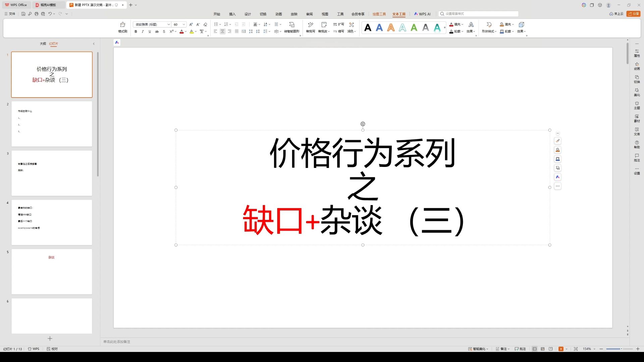The height and width of the screenshot is (362, 644).
Task: Click the zoom slider handle
Action: [622, 349]
